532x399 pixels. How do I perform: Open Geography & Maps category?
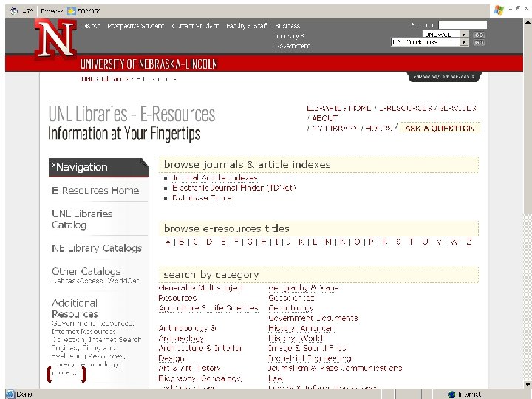(x=303, y=288)
